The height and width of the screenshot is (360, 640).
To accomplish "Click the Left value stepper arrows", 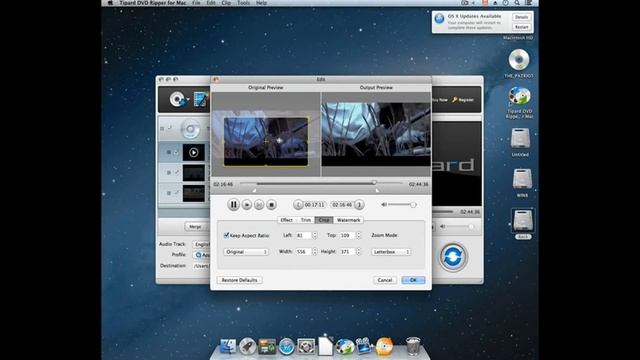I will click(314, 235).
